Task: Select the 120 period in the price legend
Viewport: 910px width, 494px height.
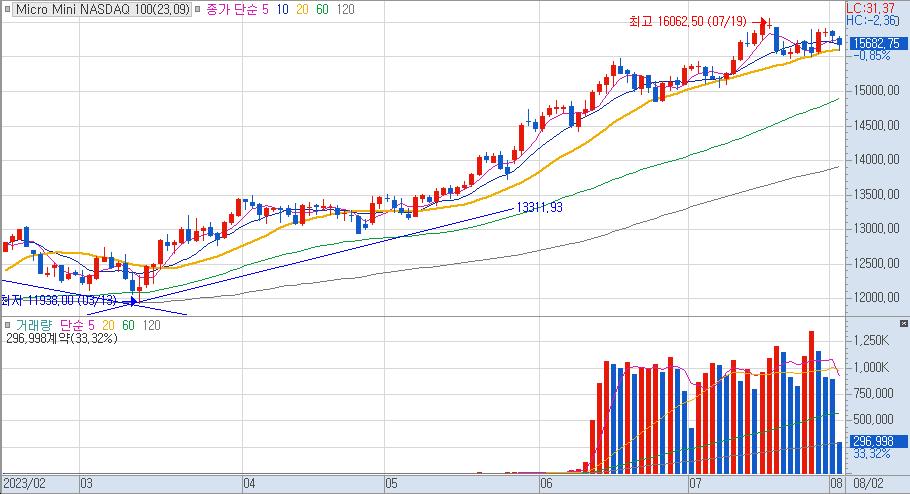Action: point(345,10)
